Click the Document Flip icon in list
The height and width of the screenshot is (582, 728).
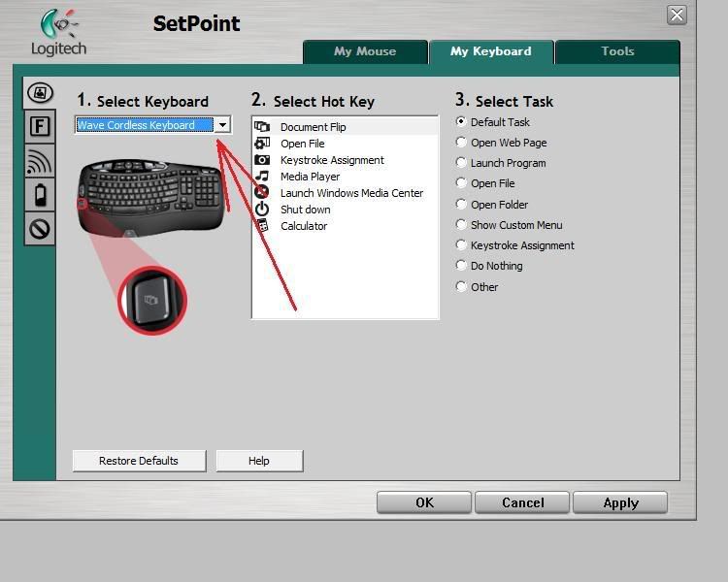coord(262,127)
